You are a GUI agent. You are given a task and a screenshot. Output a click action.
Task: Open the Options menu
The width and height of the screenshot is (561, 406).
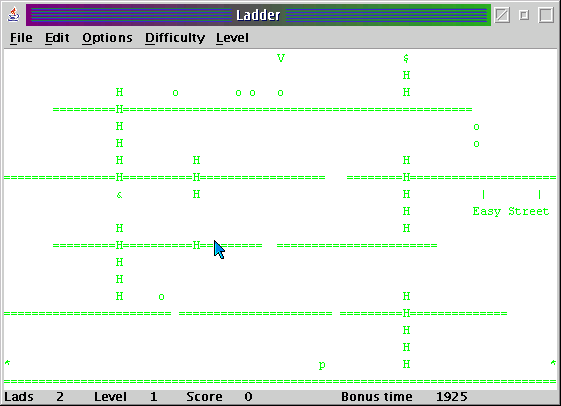coord(107,38)
